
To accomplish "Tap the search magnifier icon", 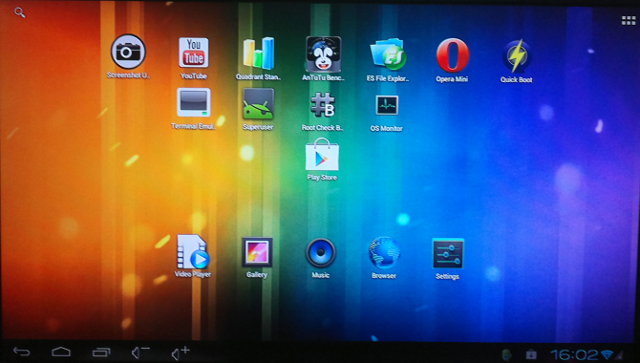I will pos(20,13).
